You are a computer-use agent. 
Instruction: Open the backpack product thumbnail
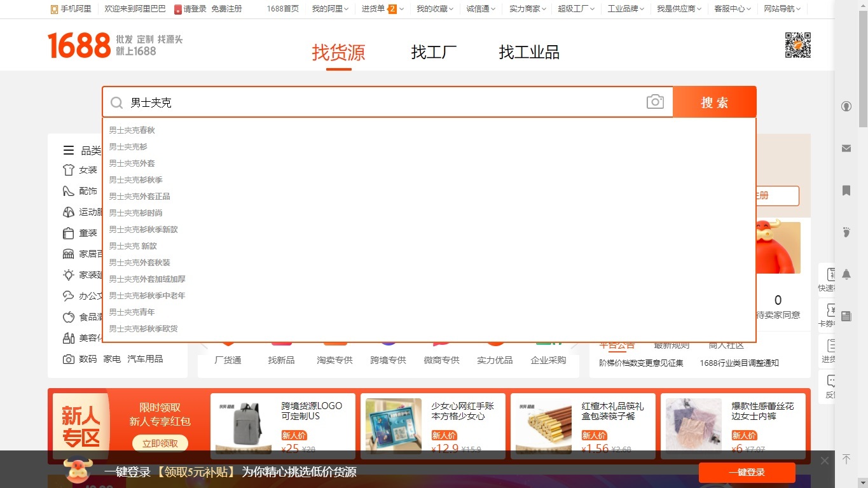coord(244,426)
